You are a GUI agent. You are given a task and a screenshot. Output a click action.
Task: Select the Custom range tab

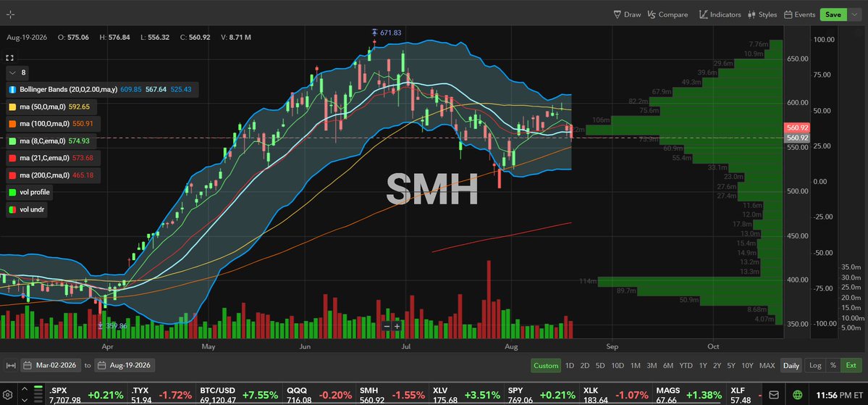pos(546,366)
